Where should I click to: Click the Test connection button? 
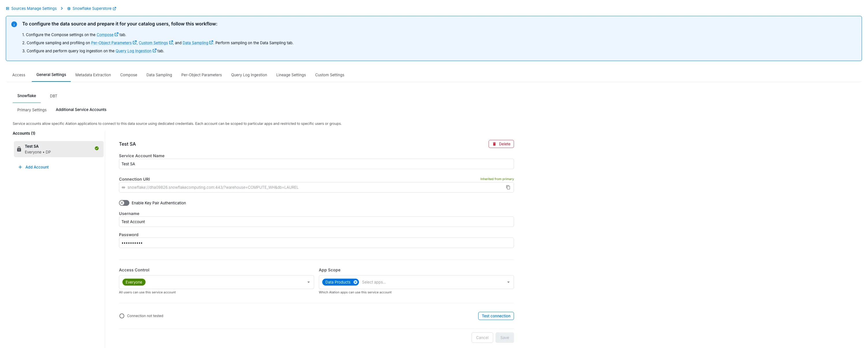click(x=496, y=316)
